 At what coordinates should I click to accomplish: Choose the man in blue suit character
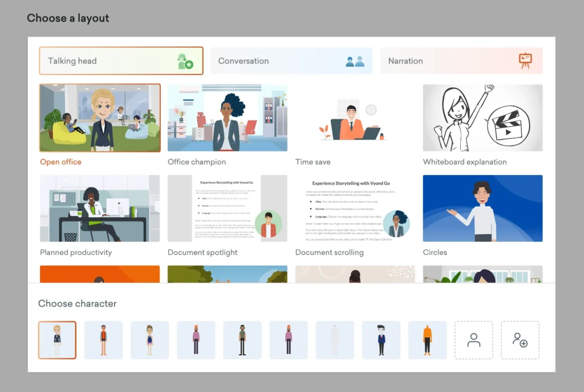tap(381, 340)
